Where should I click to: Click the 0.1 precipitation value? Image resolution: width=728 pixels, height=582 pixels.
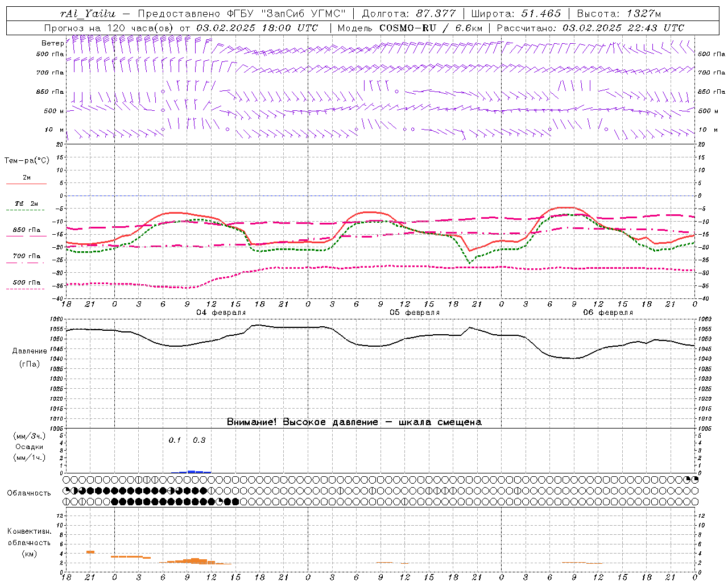click(x=175, y=440)
